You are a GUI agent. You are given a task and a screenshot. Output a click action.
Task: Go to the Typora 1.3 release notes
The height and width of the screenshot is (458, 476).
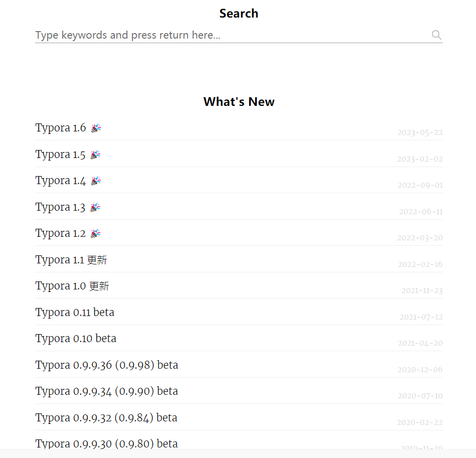[60, 207]
